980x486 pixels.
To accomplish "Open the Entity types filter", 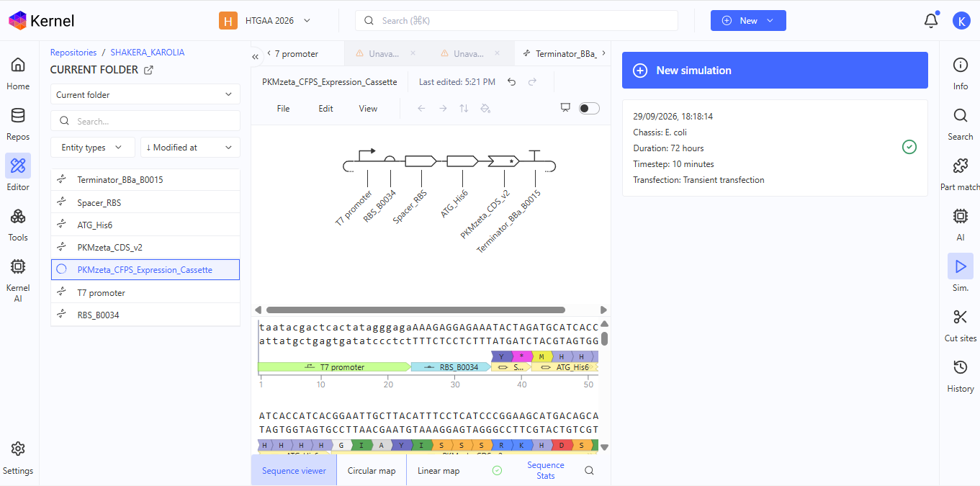I will point(93,148).
